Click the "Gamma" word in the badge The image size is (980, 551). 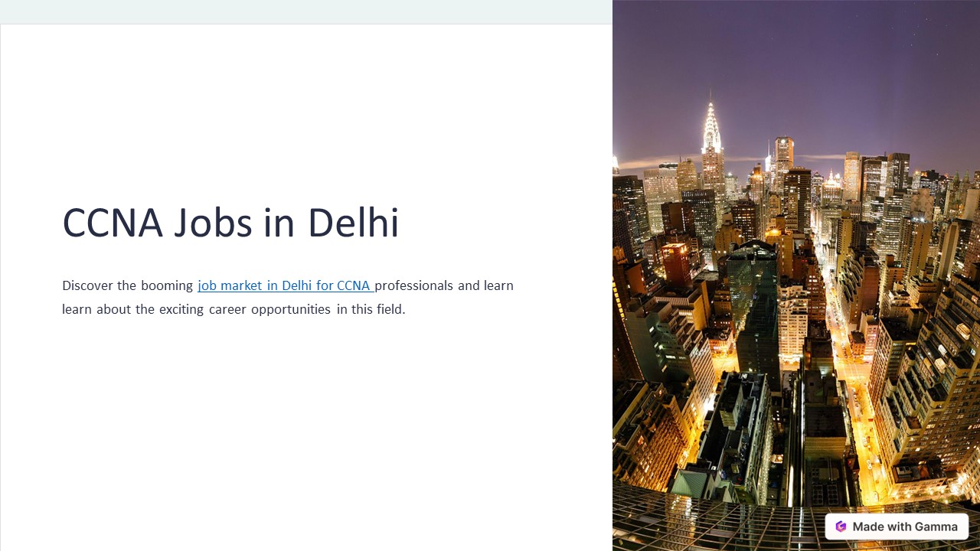tap(936, 527)
